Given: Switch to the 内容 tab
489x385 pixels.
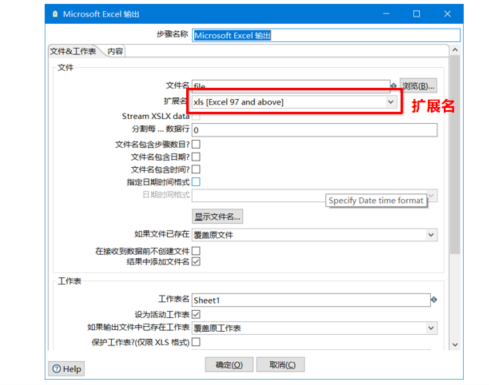Looking at the screenshot, I should pos(115,51).
